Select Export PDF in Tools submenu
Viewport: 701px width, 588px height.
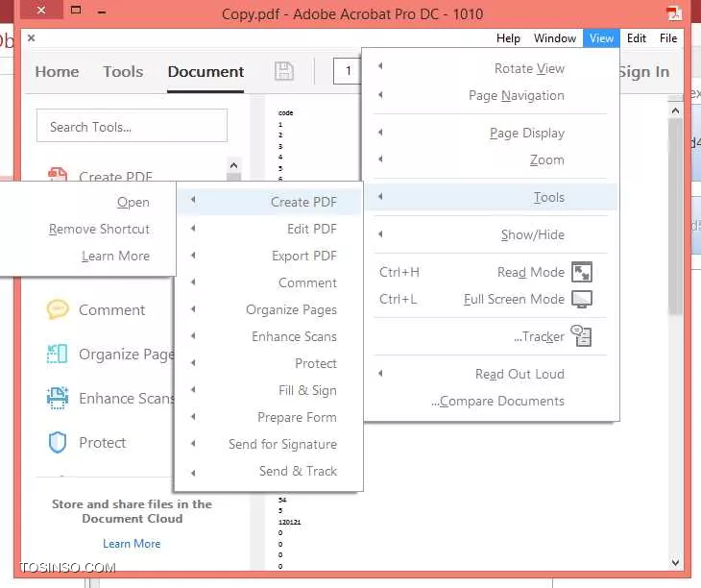click(x=269, y=256)
